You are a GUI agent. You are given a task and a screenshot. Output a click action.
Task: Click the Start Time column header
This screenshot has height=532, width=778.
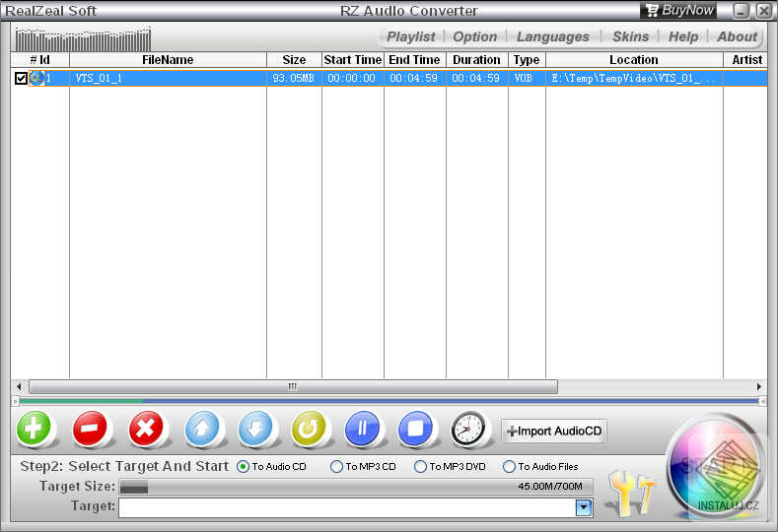click(x=353, y=59)
